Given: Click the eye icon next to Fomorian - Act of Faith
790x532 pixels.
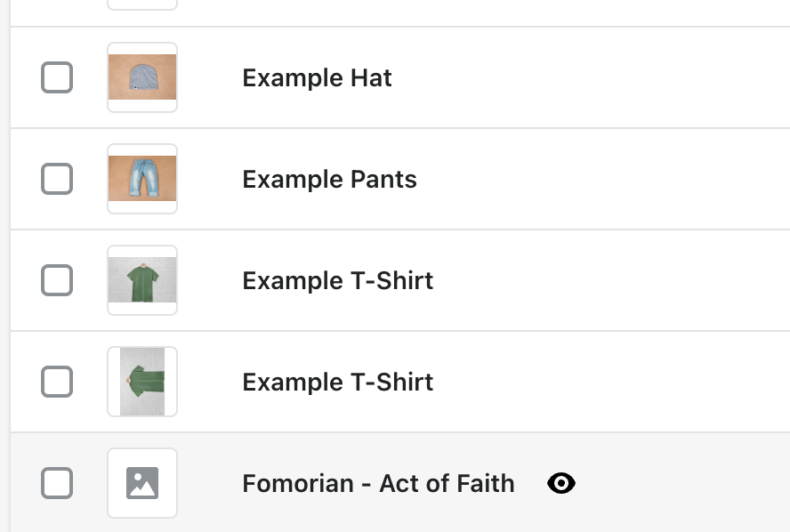Looking at the screenshot, I should pos(561,483).
